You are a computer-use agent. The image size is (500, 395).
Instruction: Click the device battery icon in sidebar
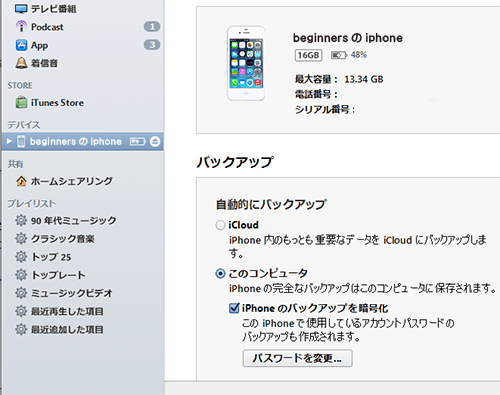[x=138, y=142]
